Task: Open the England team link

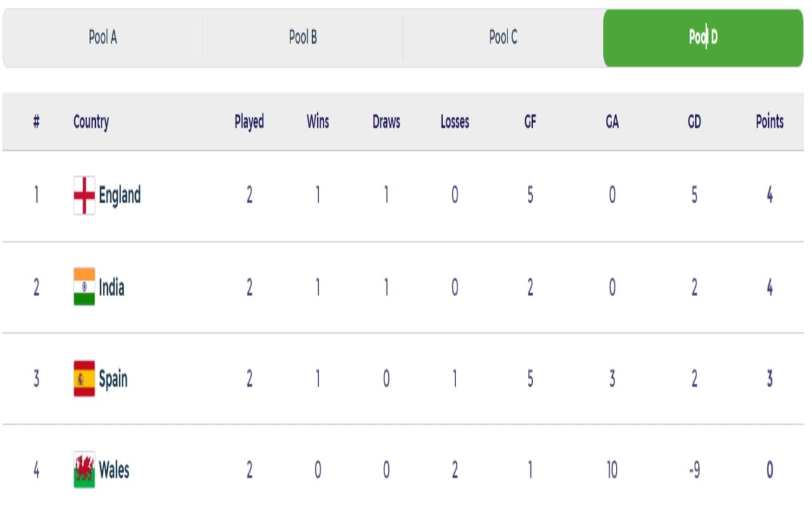Action: coord(120,196)
